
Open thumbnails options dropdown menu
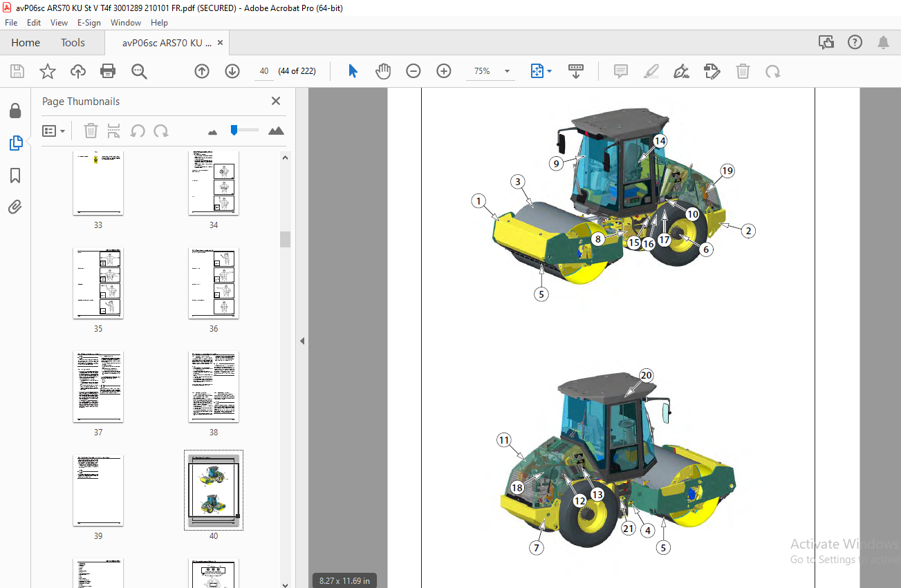coord(54,131)
